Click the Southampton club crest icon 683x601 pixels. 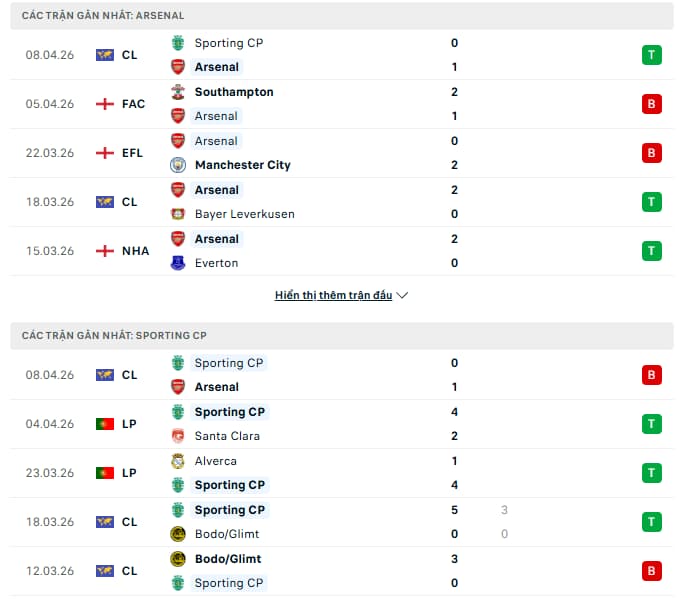(x=178, y=92)
